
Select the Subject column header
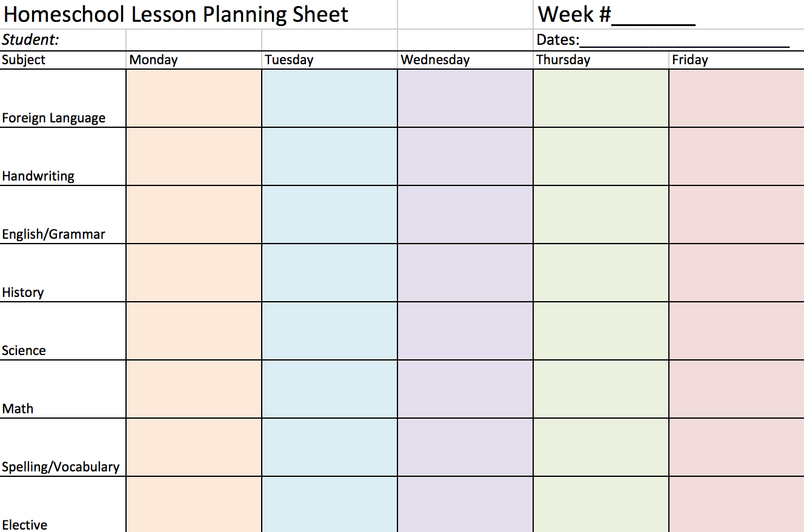pyautogui.click(x=24, y=60)
